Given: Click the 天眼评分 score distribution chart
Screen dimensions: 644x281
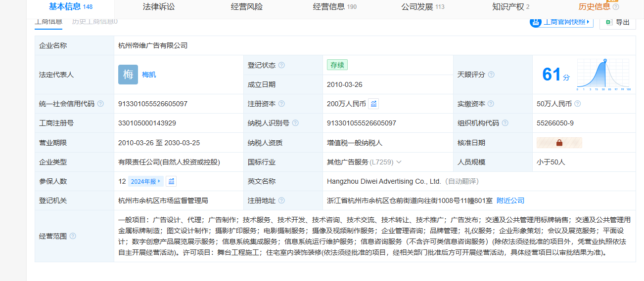Looking at the screenshot, I should click(603, 75).
